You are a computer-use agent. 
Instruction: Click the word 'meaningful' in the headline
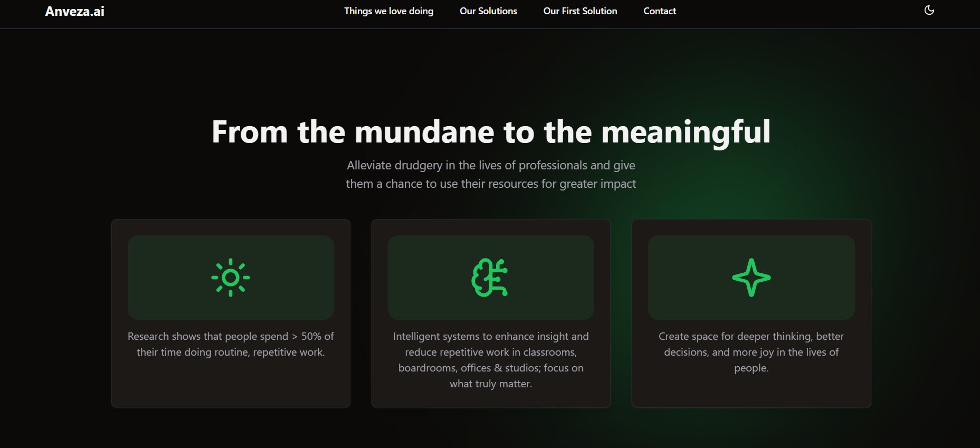pyautogui.click(x=686, y=132)
